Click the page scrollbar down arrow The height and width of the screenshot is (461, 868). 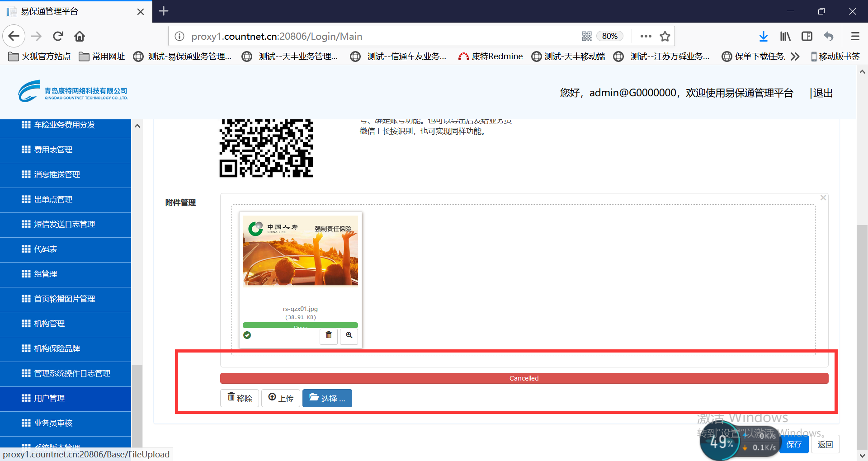click(862, 456)
